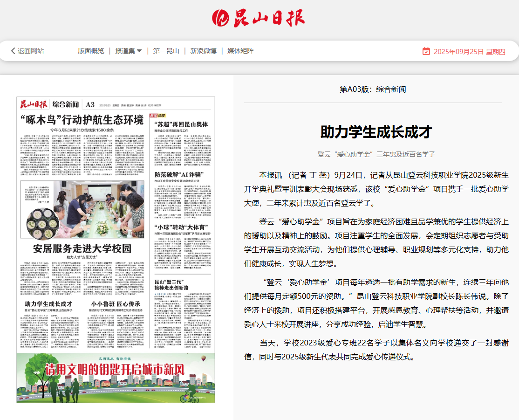Select 助力学生成长成才 article in newspaper page

coord(48,304)
